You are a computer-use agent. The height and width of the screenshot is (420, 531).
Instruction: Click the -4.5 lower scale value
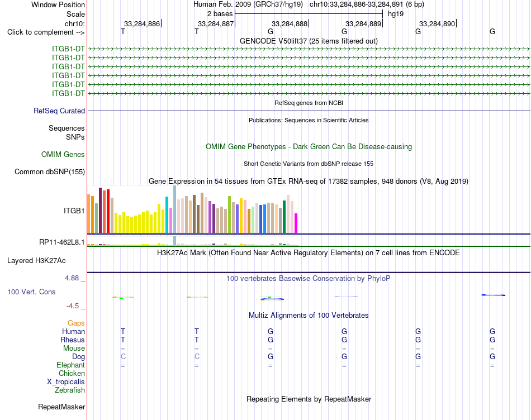[73, 306]
